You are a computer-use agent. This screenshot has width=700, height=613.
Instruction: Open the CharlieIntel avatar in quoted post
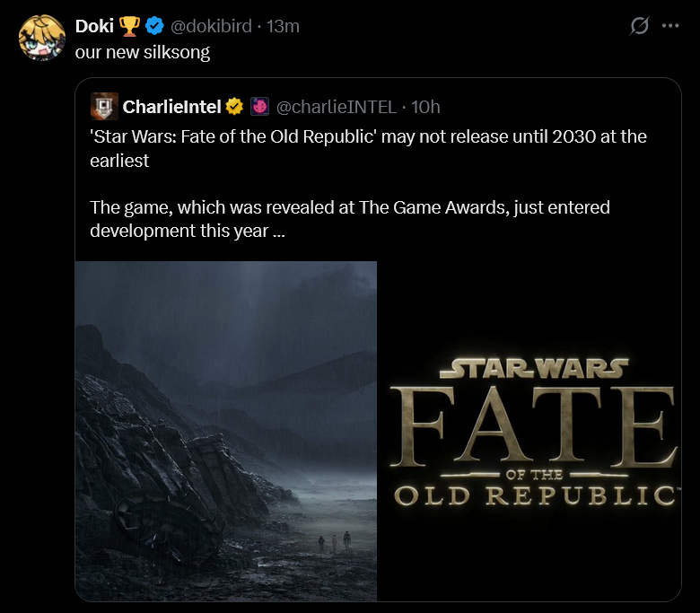(104, 106)
